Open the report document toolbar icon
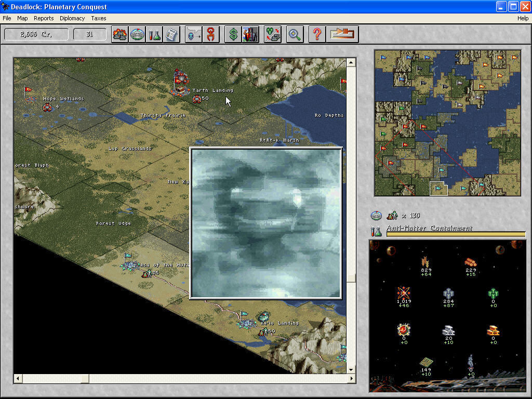The height and width of the screenshot is (399, 532). [x=171, y=34]
